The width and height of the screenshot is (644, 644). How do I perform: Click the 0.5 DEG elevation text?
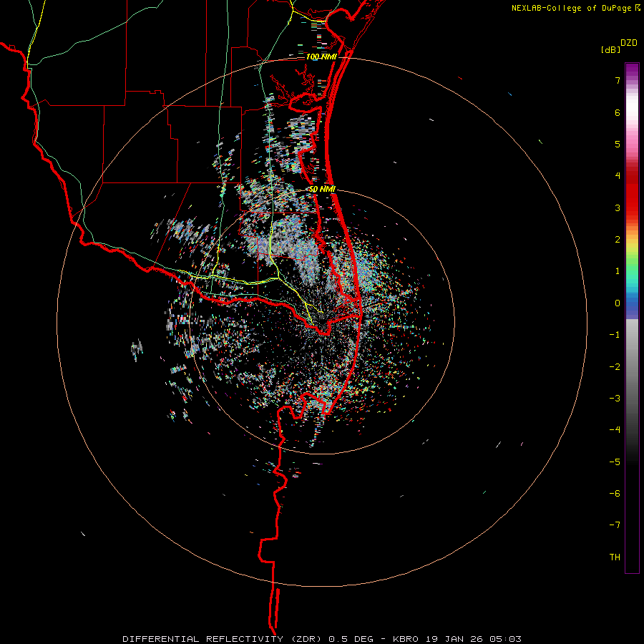(351, 639)
